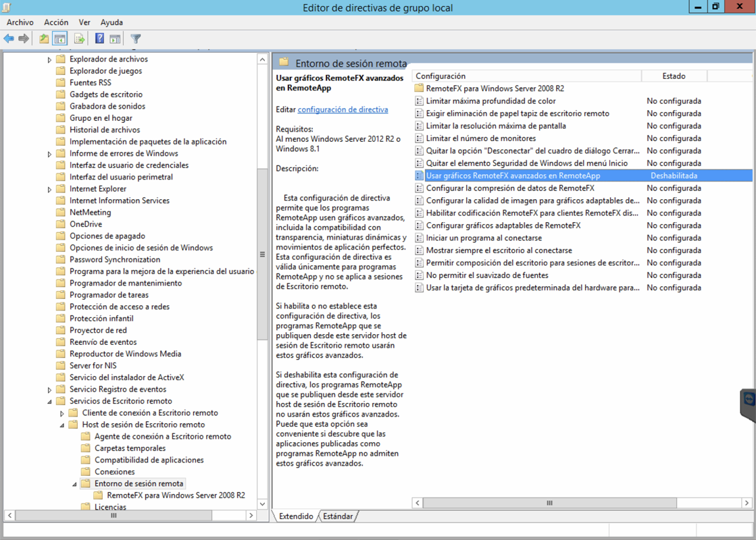Screen dimensions: 756x540
Task: Click the settings list horizontal scrollbar left arrow
Action: coord(418,503)
